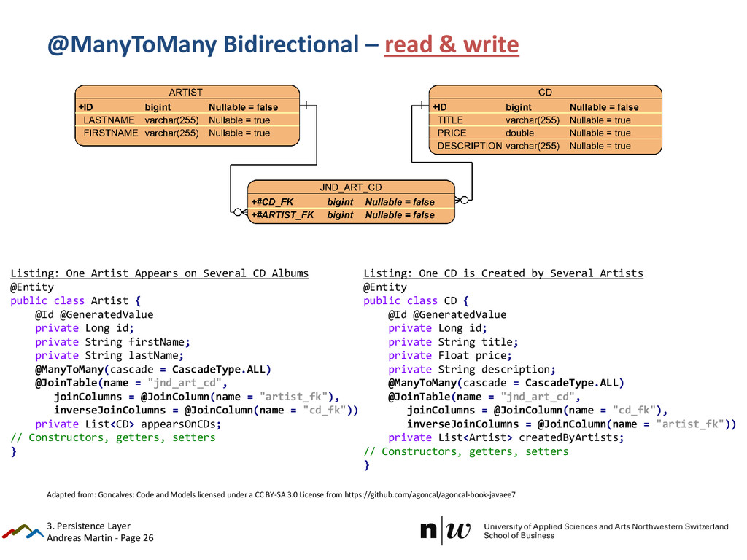The width and height of the screenshot is (747, 560).
Task: Click the colorful mountain logo in footer
Action: tap(23, 532)
